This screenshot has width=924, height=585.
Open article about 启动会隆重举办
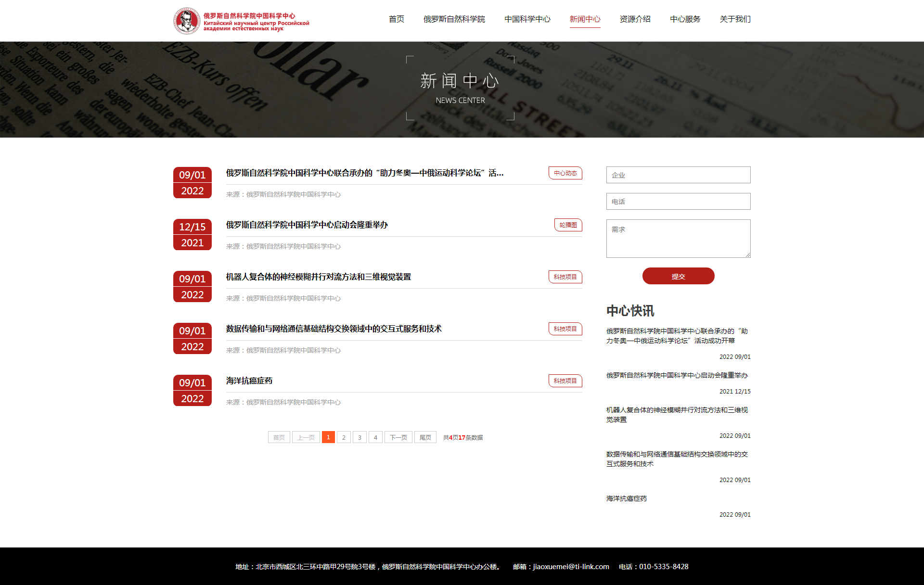[x=307, y=225]
